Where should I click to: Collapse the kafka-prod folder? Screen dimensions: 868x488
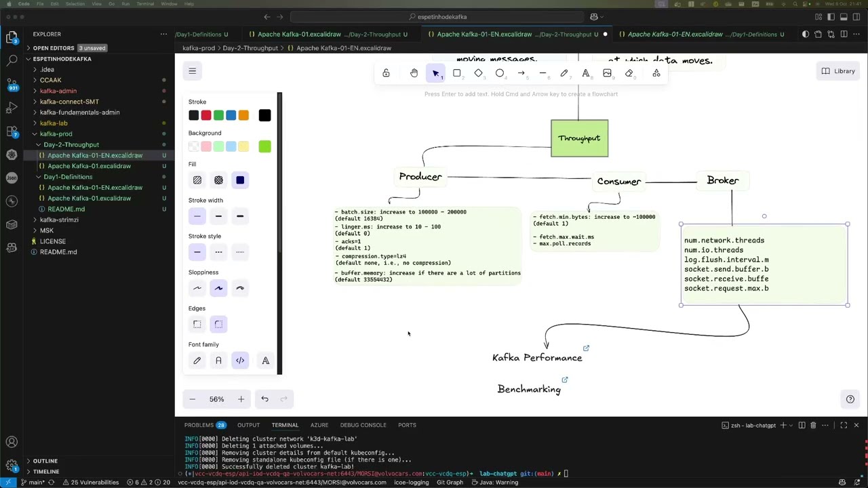click(x=56, y=134)
